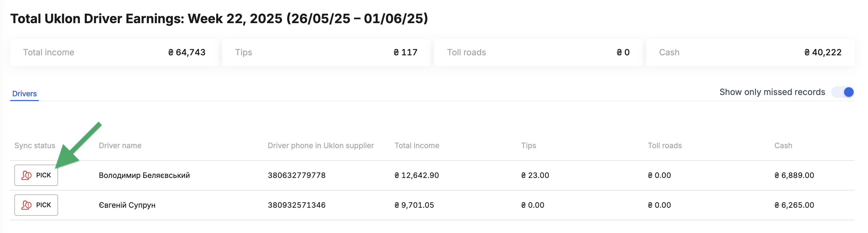The height and width of the screenshot is (233, 868).
Task: Select the Tips summary card
Action: [326, 52]
